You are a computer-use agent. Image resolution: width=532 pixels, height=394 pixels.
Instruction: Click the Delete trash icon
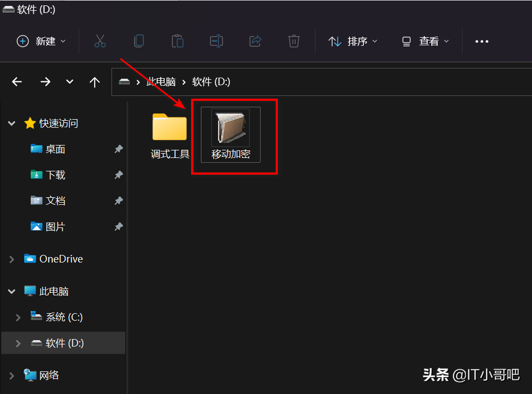click(x=293, y=41)
